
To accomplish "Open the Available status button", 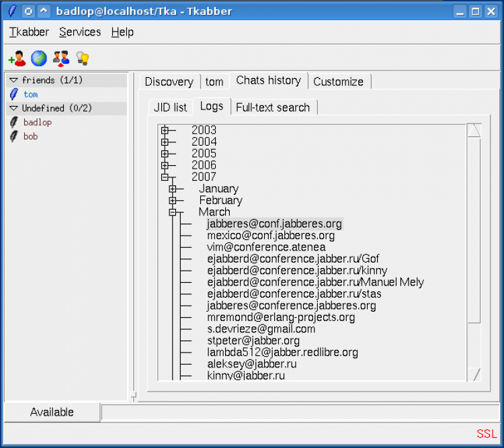I will point(52,412).
